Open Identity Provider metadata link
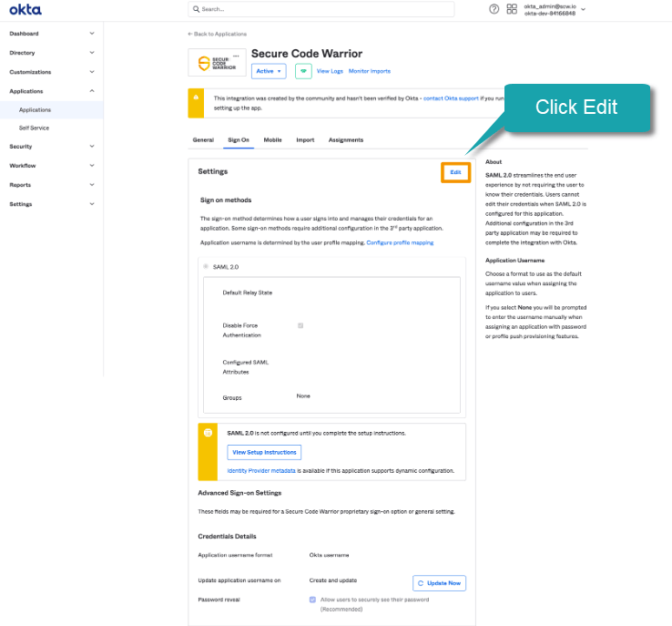The height and width of the screenshot is (626, 672). pos(261,471)
